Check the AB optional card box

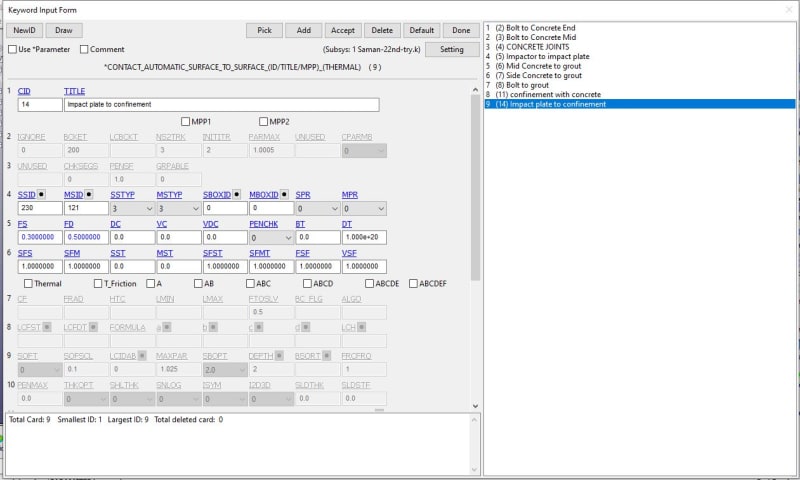[x=198, y=283]
